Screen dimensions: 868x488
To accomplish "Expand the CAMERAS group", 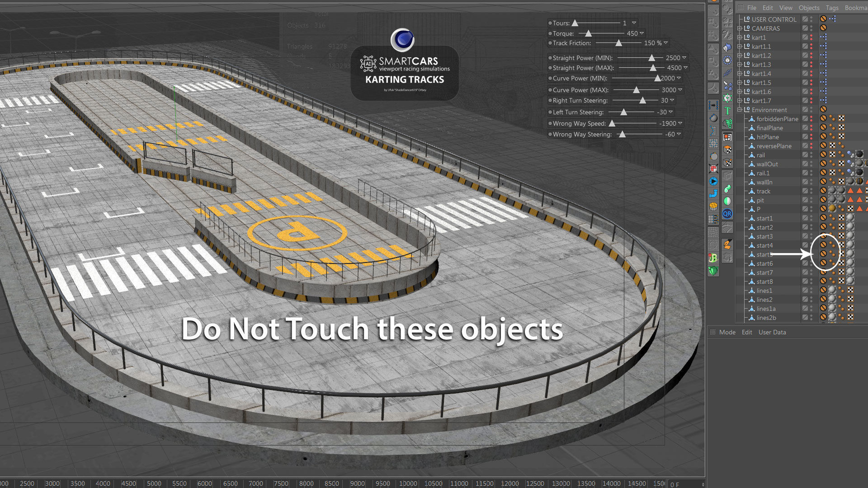I will [x=740, y=28].
